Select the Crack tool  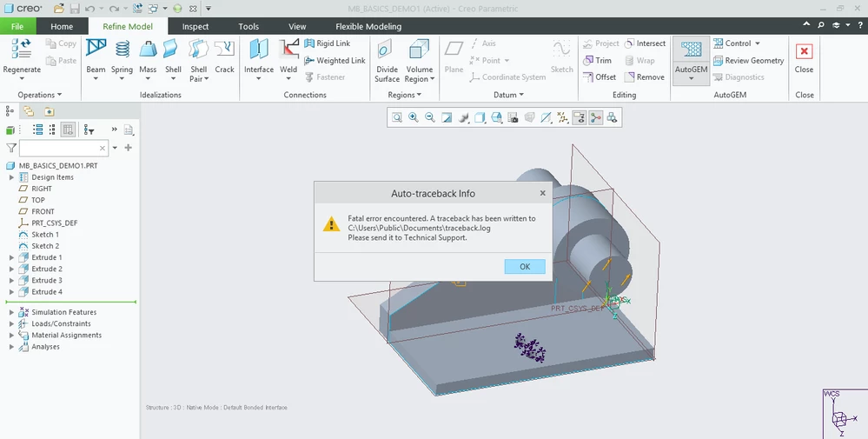click(224, 57)
